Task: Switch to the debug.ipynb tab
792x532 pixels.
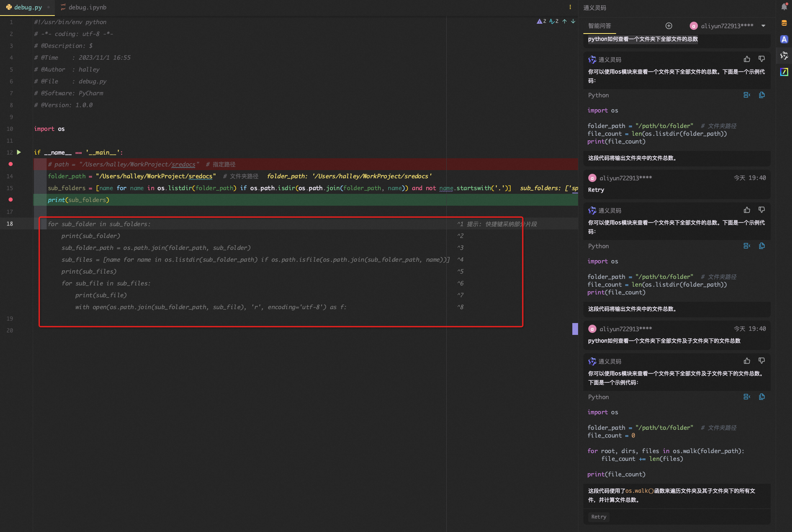Action: (x=83, y=7)
